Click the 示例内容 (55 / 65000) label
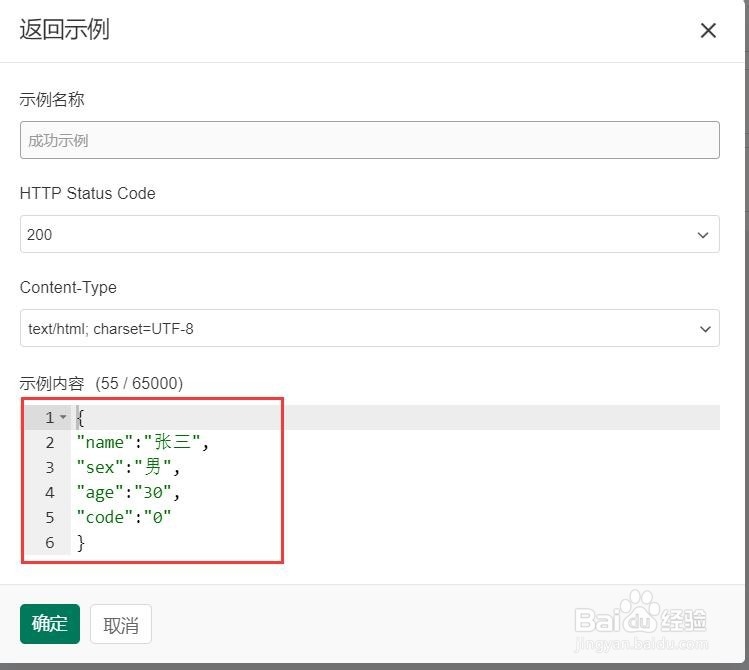749x670 pixels. tap(101, 383)
